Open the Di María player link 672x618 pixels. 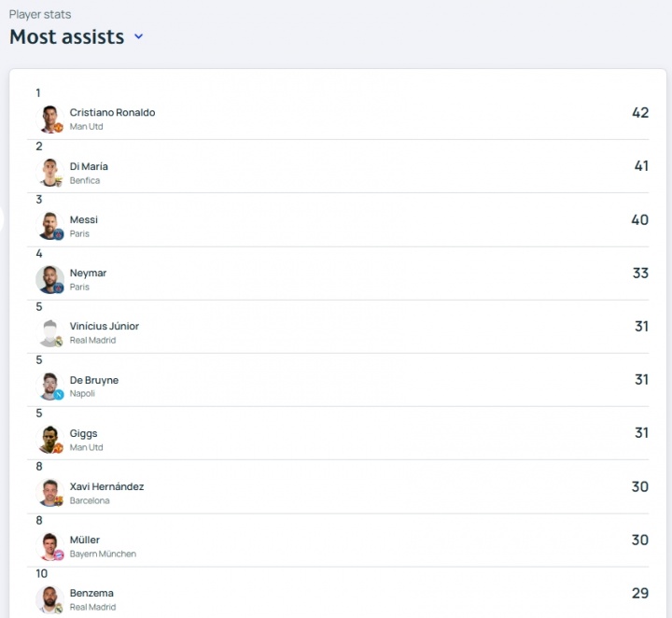89,166
